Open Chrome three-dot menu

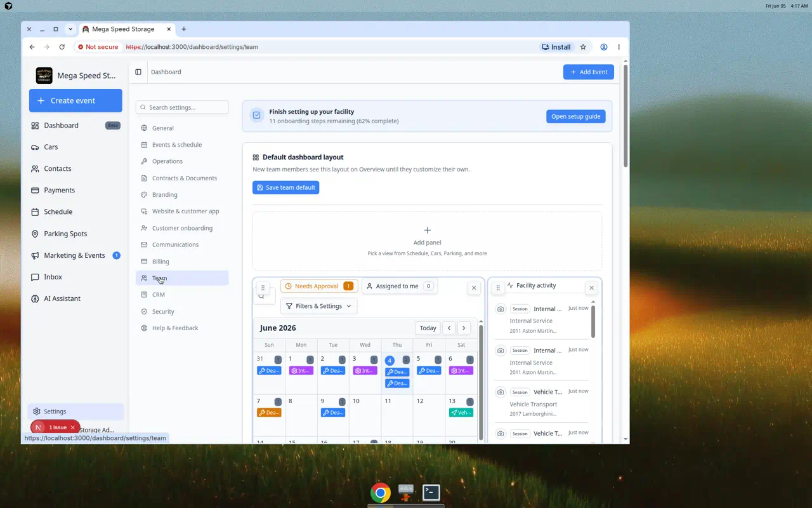[619, 47]
